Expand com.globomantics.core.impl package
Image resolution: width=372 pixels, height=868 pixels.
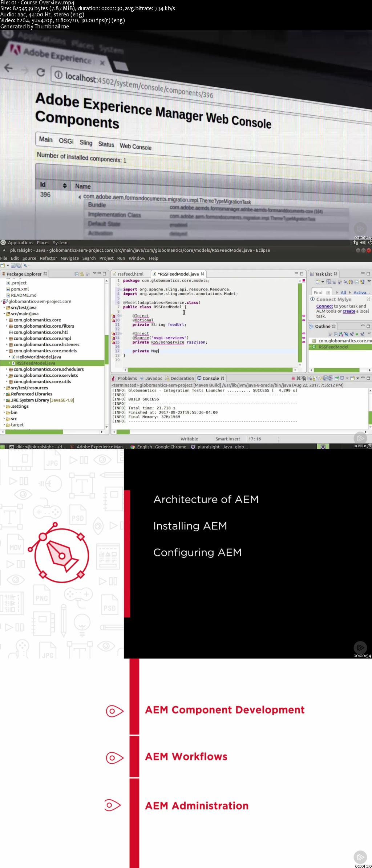click(x=7, y=339)
